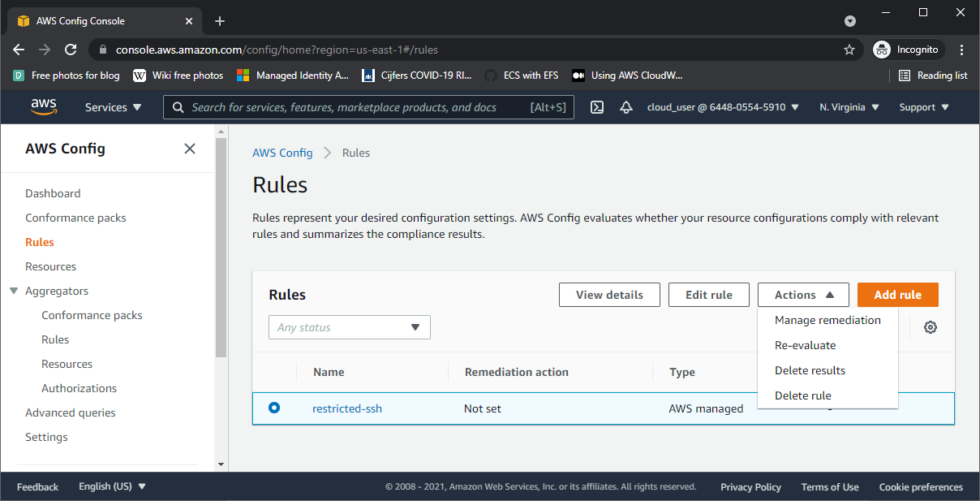Choose Re-evaluate from the Actions menu
980x501 pixels.
tap(805, 345)
